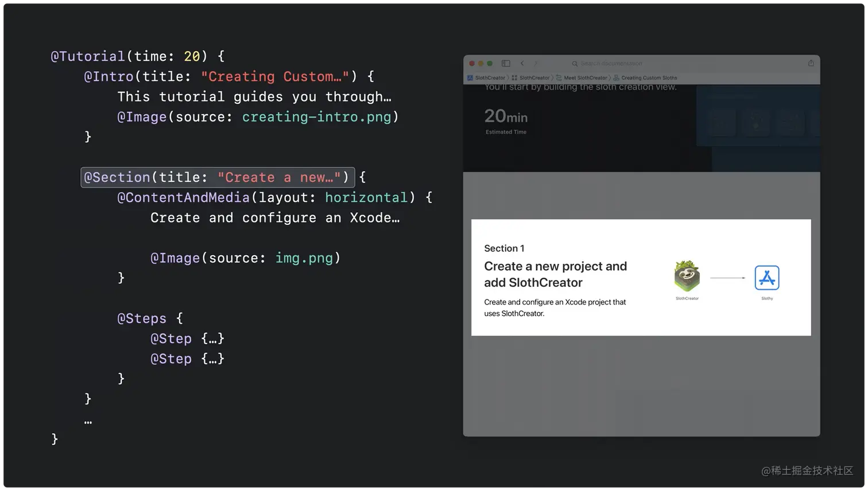Image resolution: width=868 pixels, height=491 pixels.
Task: Click the line This tutorial guides you through
Action: [x=254, y=96]
